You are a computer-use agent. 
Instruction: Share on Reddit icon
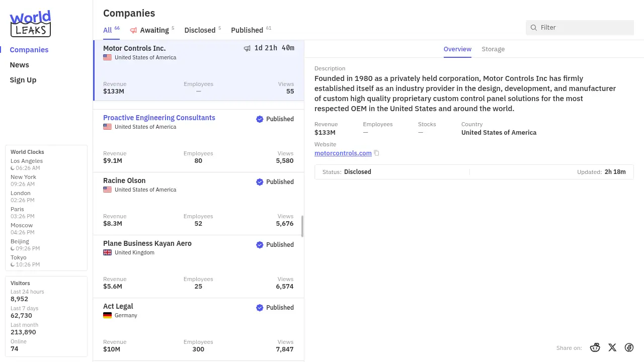pyautogui.click(x=595, y=347)
